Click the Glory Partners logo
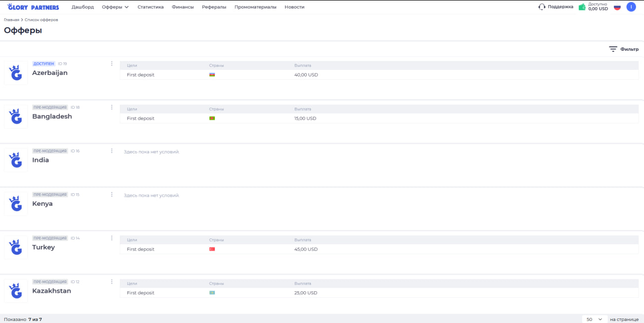Screen dimensions: 644x323 [x=33, y=7]
